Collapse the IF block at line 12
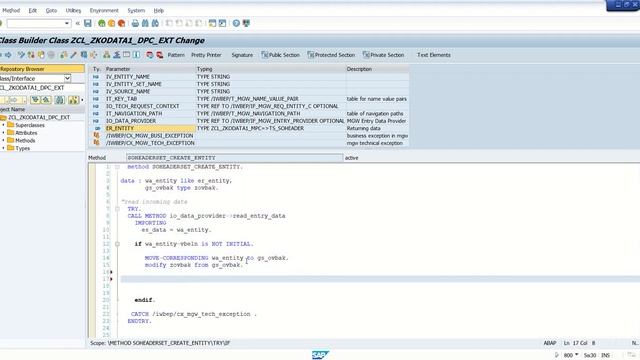Image resolution: width=640 pixels, height=360 pixels. click(x=118, y=244)
